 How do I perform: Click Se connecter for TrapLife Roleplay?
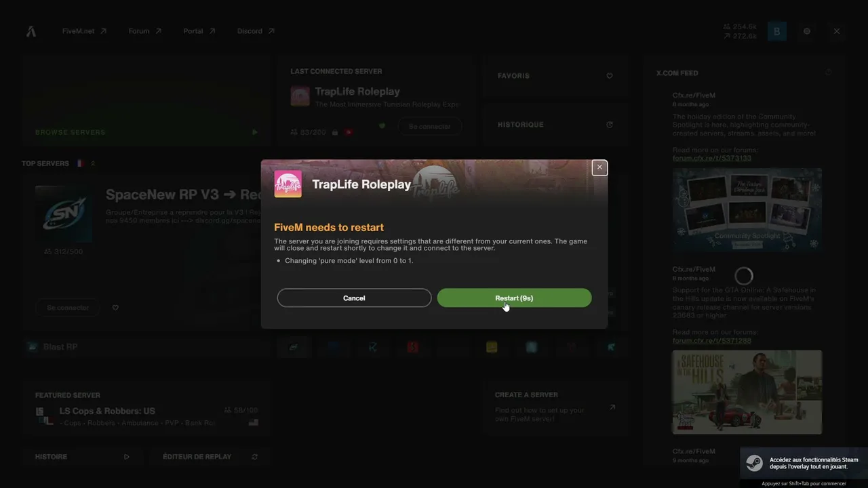(429, 126)
